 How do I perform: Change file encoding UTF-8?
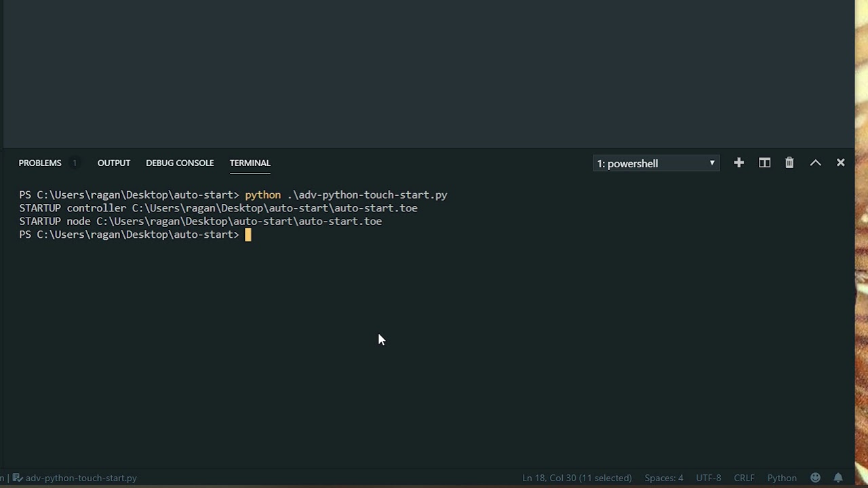709,478
